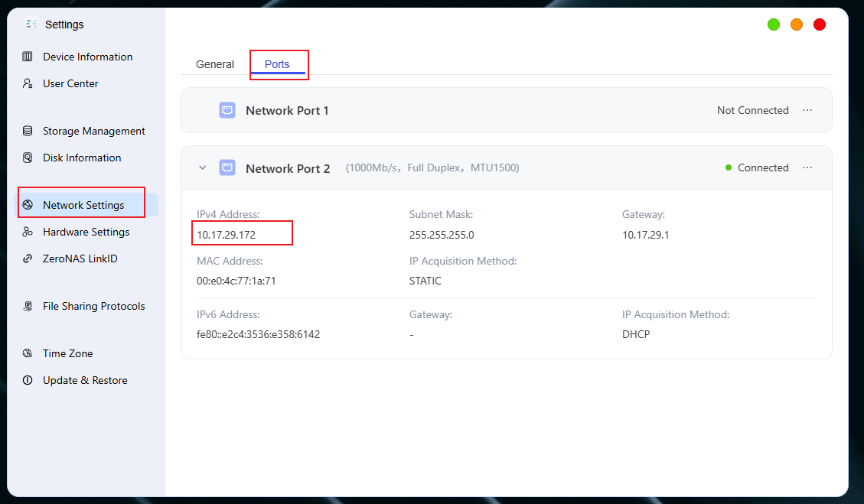The image size is (864, 504).
Task: Click the Not Connected status text
Action: (x=753, y=110)
